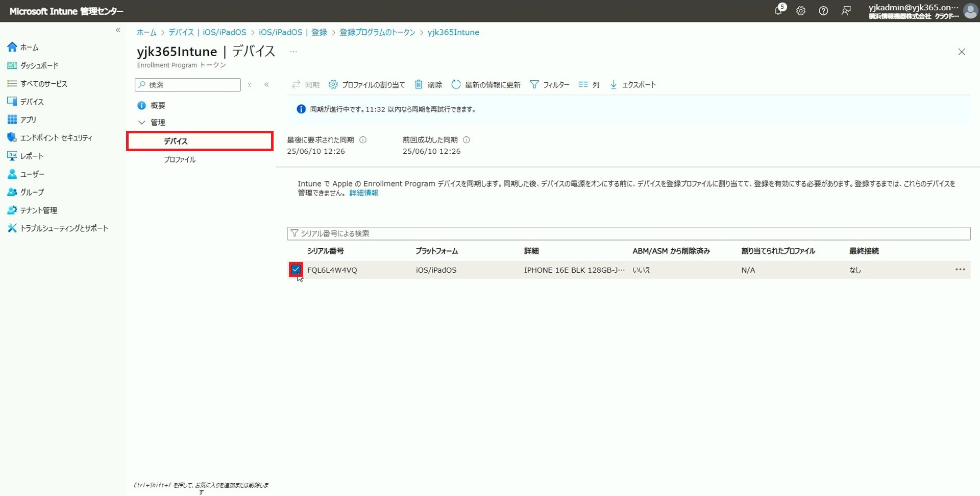Collapse the left navigation with double chevron
Image resolution: width=980 pixels, height=496 pixels.
pos(118,30)
